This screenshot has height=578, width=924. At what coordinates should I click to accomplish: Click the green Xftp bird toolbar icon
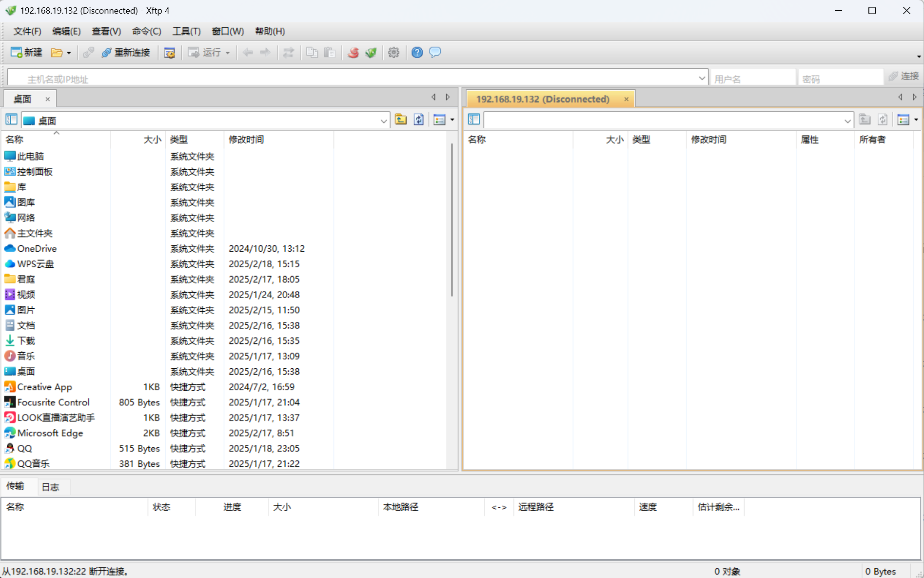pyautogui.click(x=371, y=52)
